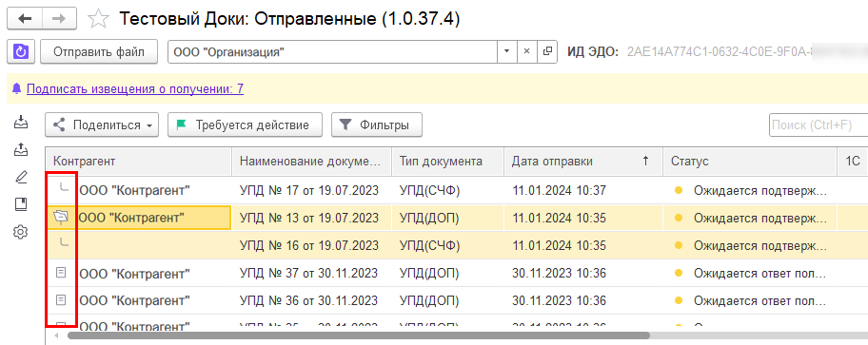
Task: Click into the Поиск search field
Action: click(x=819, y=125)
